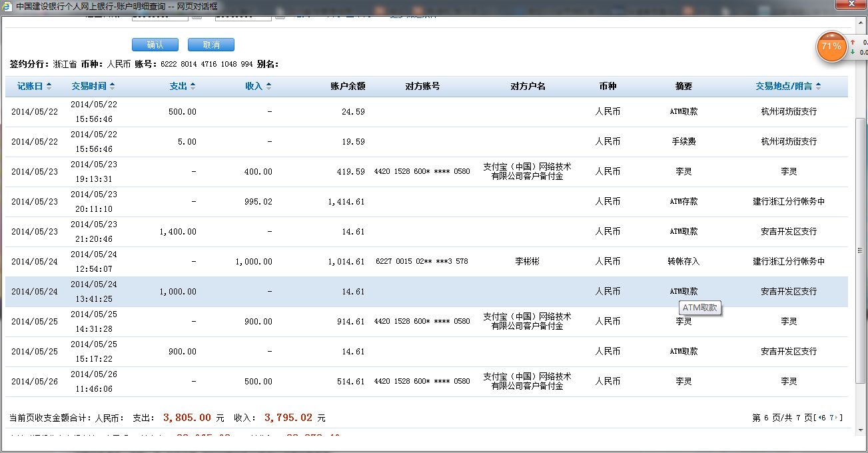This screenshot has width=868, height=453.
Task: Select the highlighted 13:41:25 ATM取款 row
Action: pyautogui.click(x=426, y=292)
